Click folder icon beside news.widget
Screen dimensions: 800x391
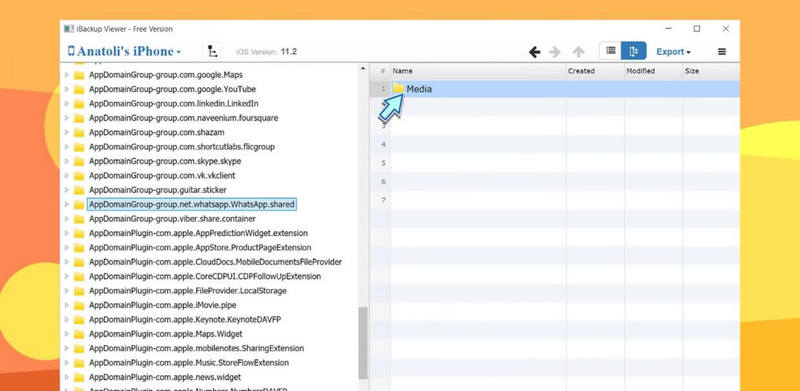[79, 377]
